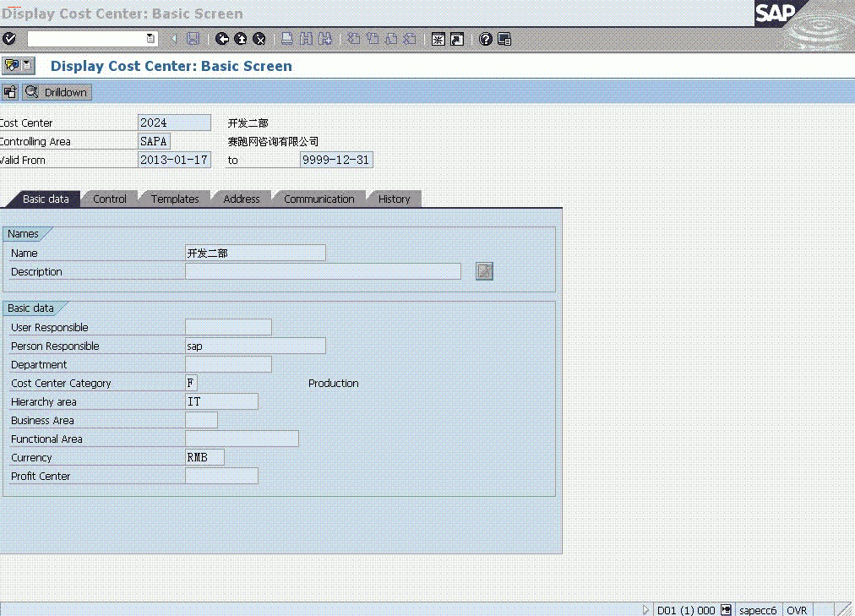The image size is (855, 616).
Task: Switch to the Control tab
Action: [x=110, y=199]
